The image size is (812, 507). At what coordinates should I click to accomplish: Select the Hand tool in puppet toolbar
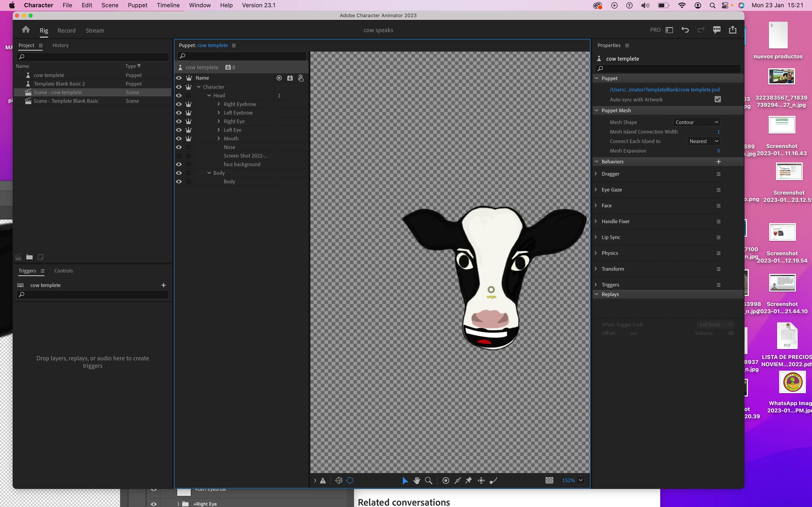(417, 480)
